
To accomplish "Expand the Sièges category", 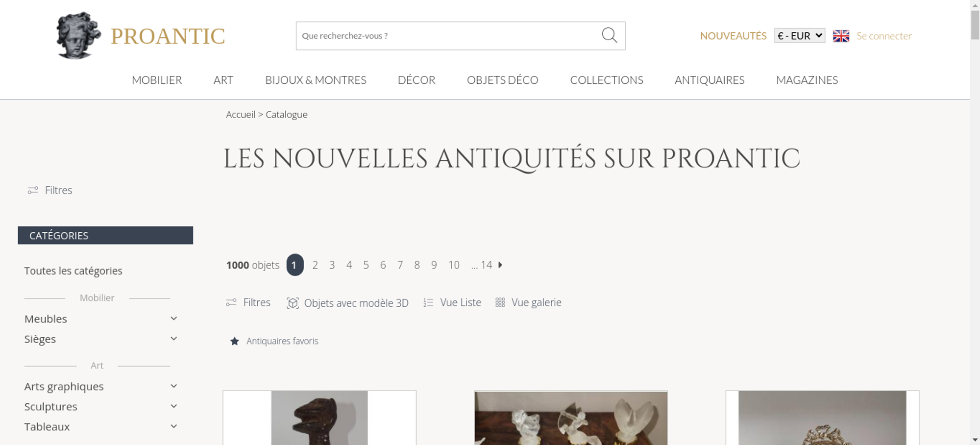I will tap(173, 339).
